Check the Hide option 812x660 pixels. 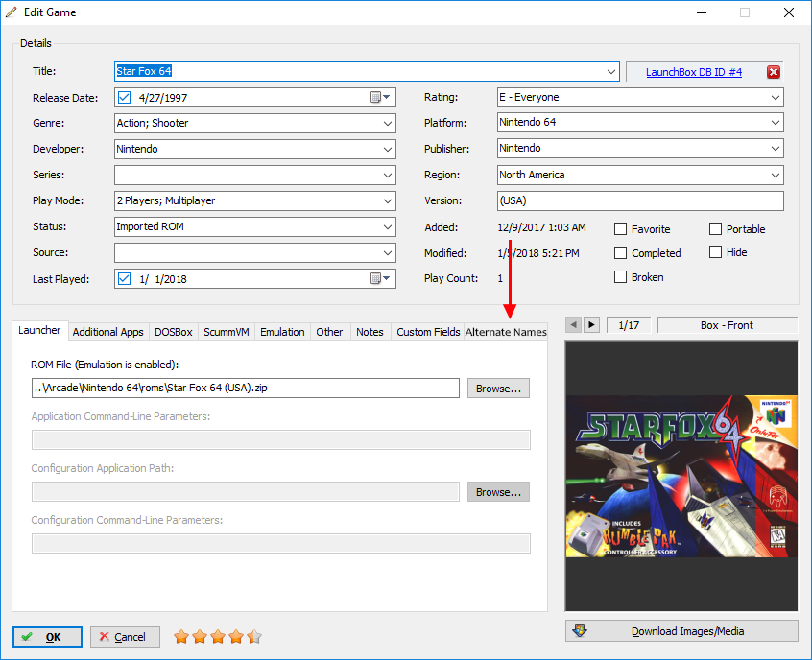715,252
